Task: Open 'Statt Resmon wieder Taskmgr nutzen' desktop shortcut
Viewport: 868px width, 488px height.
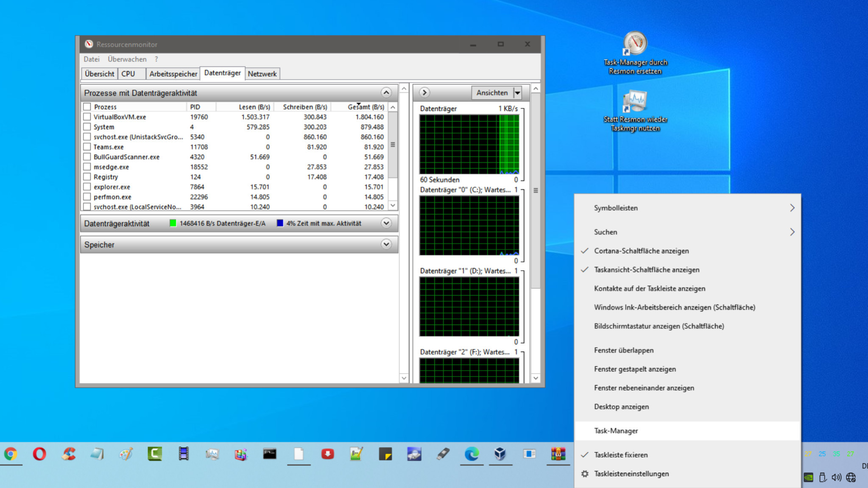Action: (635, 111)
